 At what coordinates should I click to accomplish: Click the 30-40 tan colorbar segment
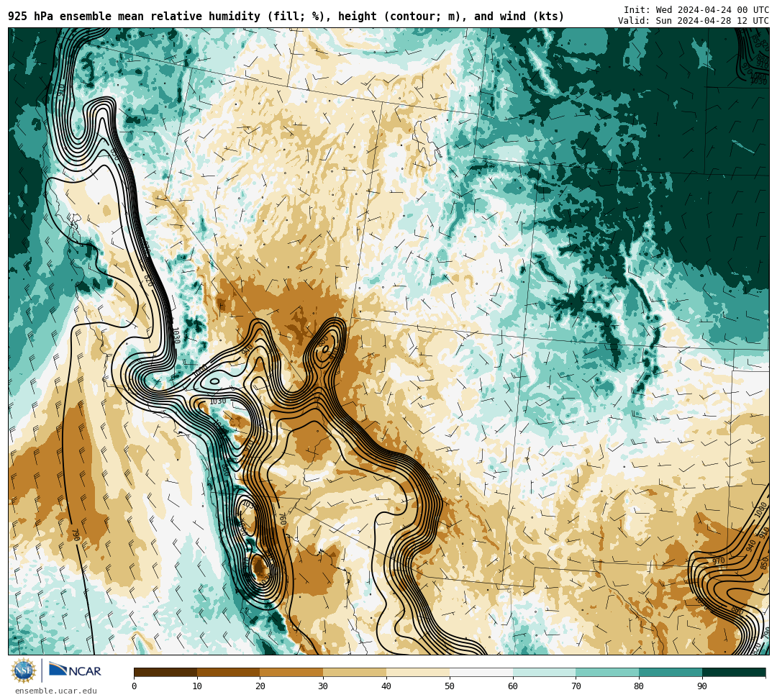355,672
